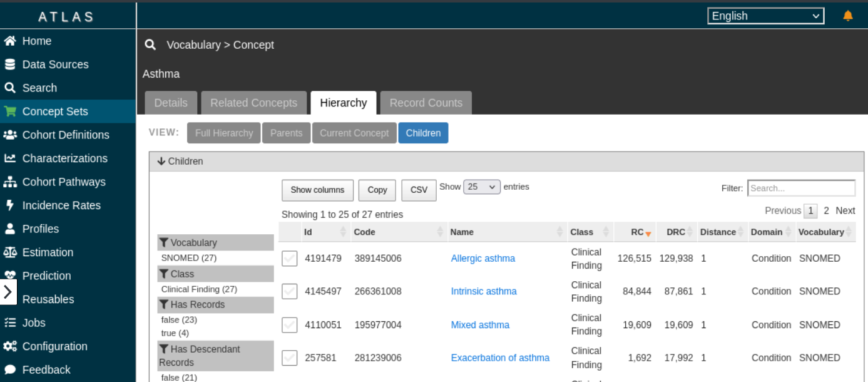This screenshot has height=382, width=868.
Task: Click the Concept Sets shopping cart icon
Action: click(x=10, y=111)
